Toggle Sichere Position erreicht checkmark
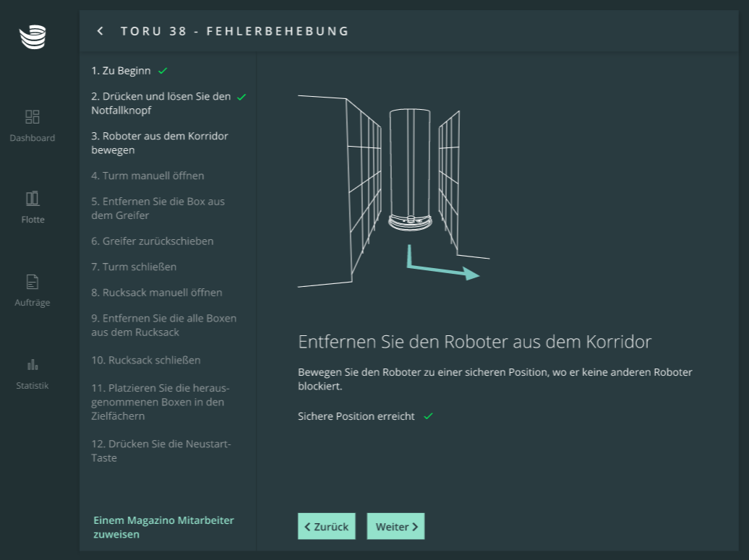This screenshot has height=560, width=749. [428, 416]
